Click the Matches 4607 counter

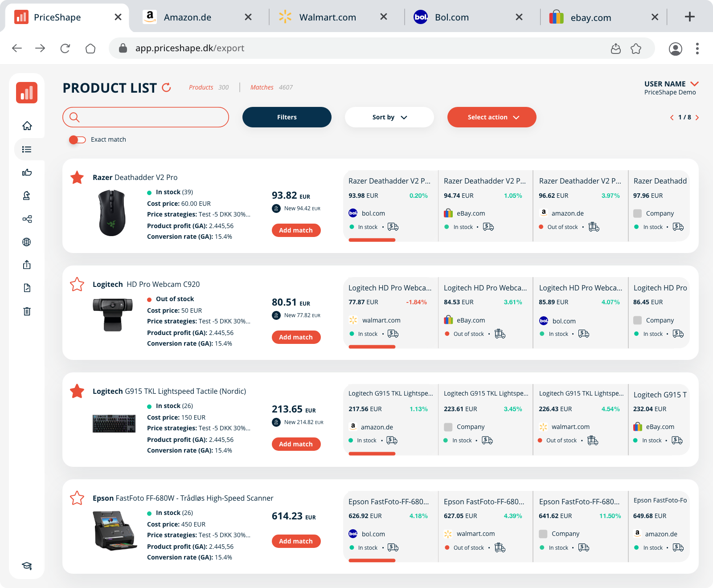coord(271,87)
